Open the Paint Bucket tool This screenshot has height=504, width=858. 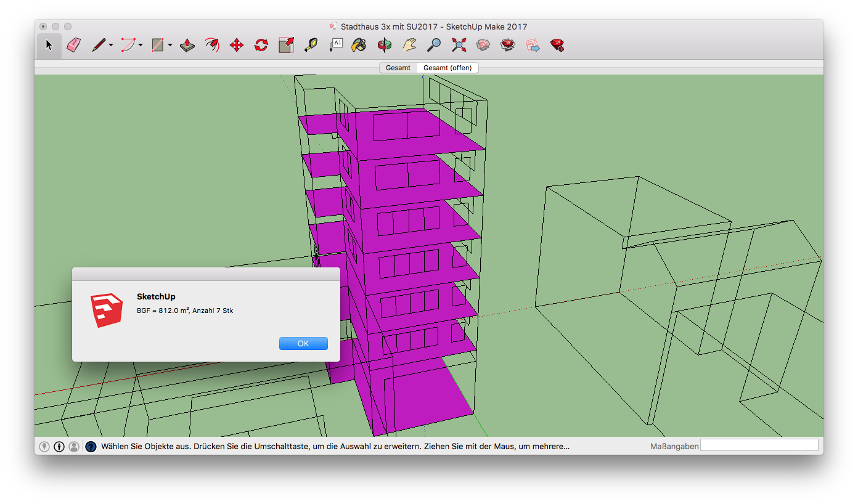359,45
